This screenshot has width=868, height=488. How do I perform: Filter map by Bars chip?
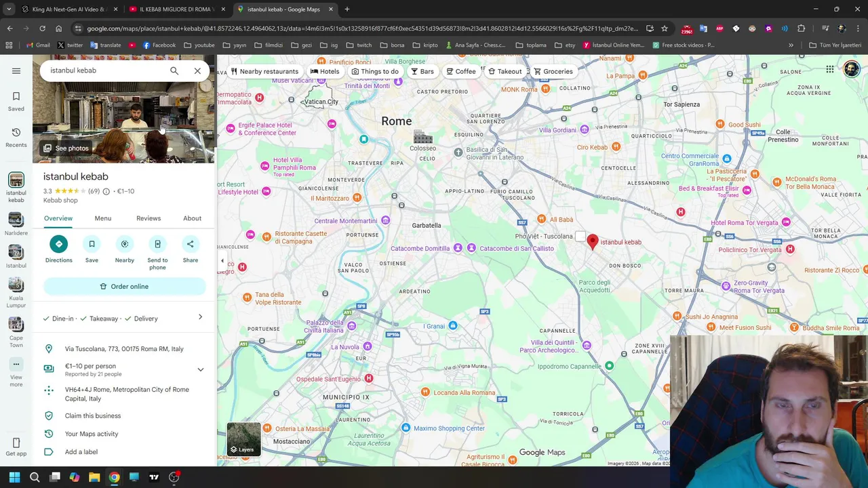[422, 71]
